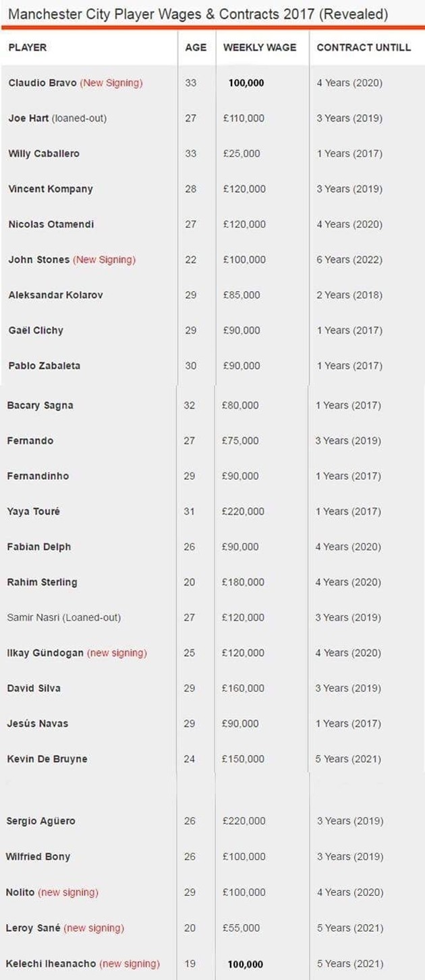
Task: Open the Claudio Bravo player name
Action: (42, 83)
